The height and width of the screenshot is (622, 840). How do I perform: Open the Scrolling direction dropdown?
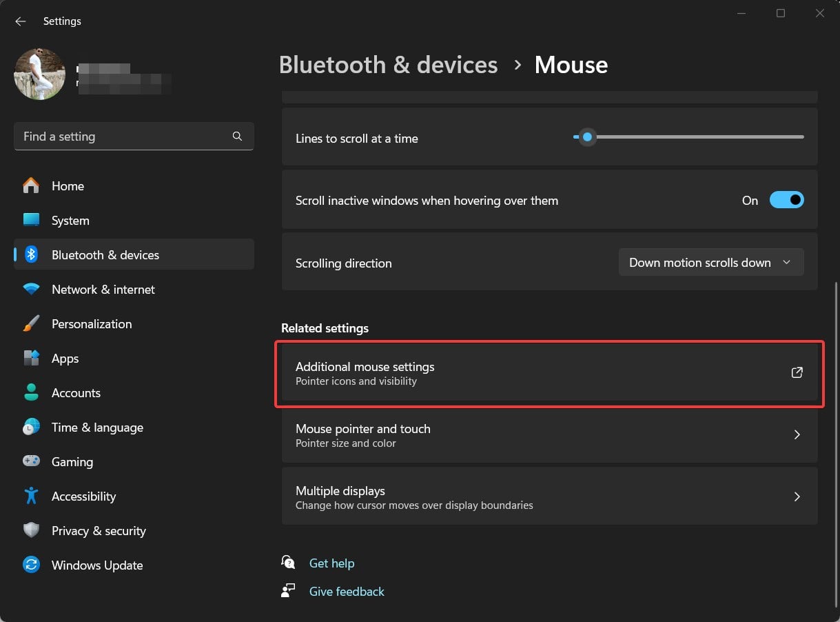pos(710,263)
